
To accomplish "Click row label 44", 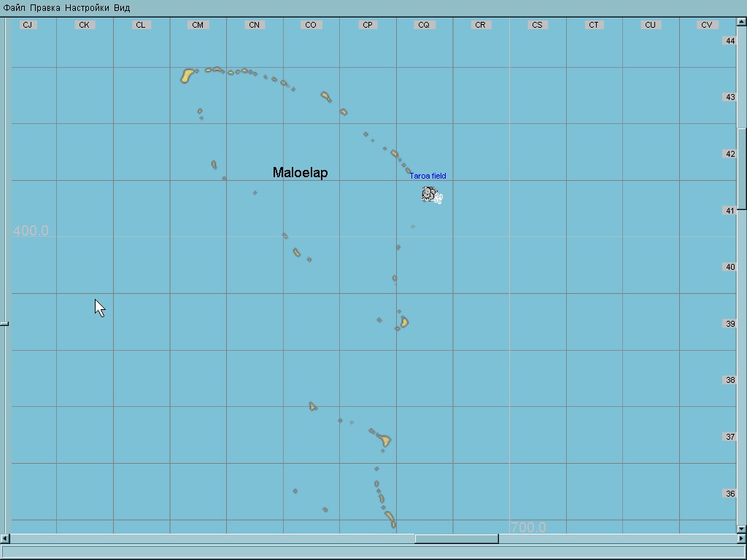I will click(x=729, y=41).
